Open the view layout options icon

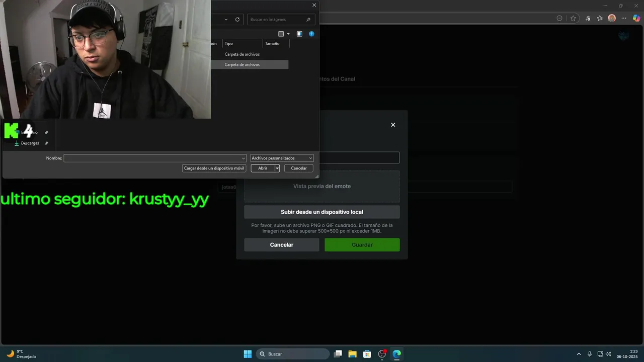(281, 34)
